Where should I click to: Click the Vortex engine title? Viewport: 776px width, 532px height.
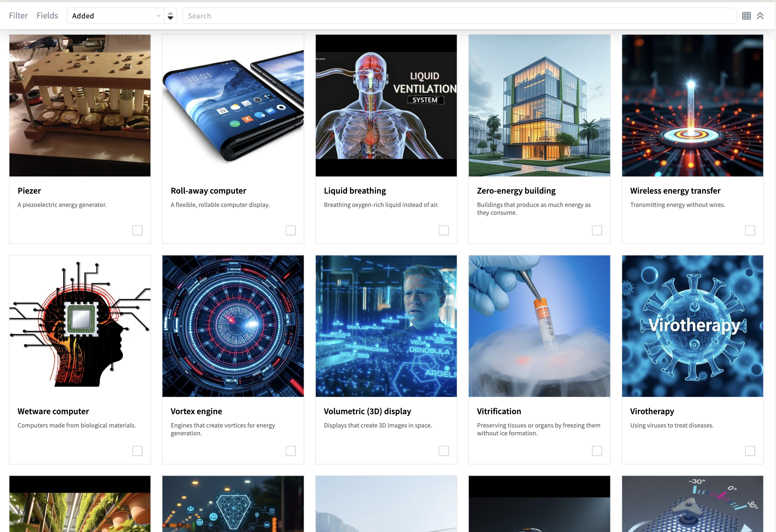[196, 411]
